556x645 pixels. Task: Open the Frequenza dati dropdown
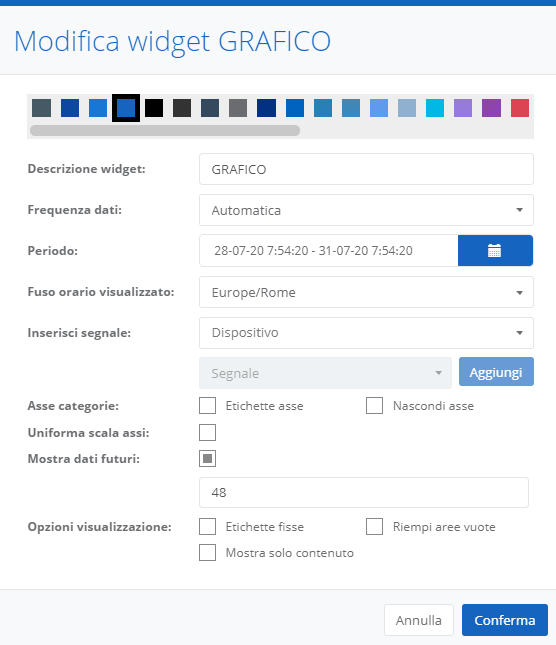[x=366, y=210]
